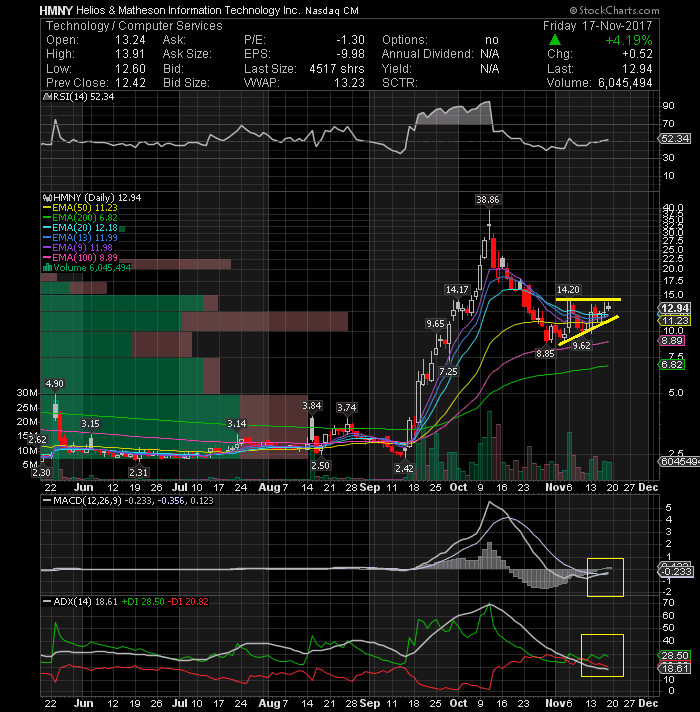The height and width of the screenshot is (712, 700).
Task: Click the 28.50 +DI tag on right axis
Action: tap(675, 655)
